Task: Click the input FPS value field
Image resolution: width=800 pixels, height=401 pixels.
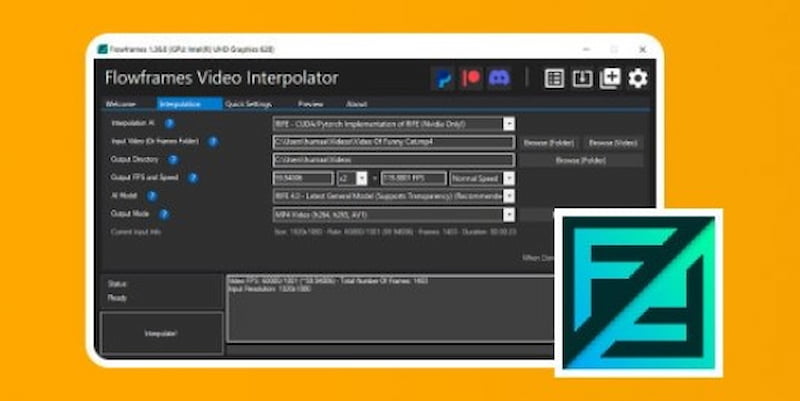Action: point(304,178)
